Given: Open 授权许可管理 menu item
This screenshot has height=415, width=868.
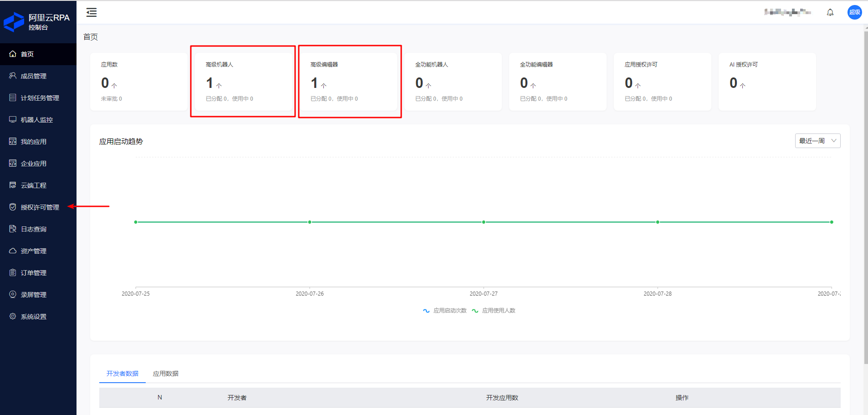Looking at the screenshot, I should coord(38,207).
